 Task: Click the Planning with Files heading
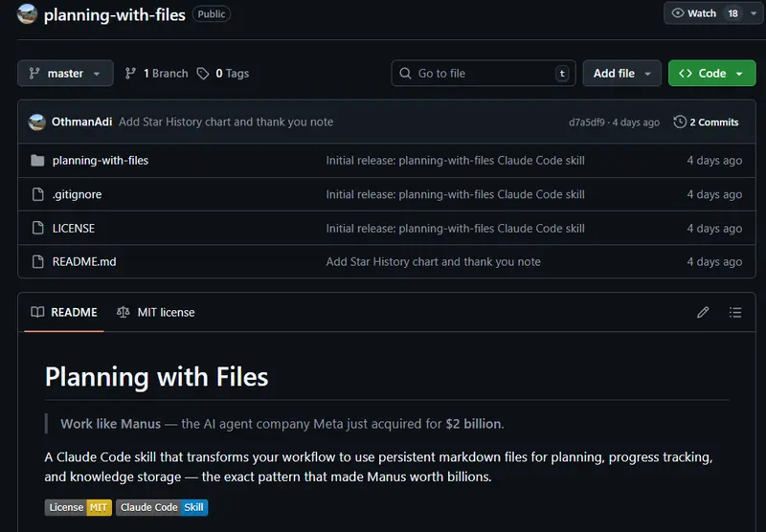[156, 377]
